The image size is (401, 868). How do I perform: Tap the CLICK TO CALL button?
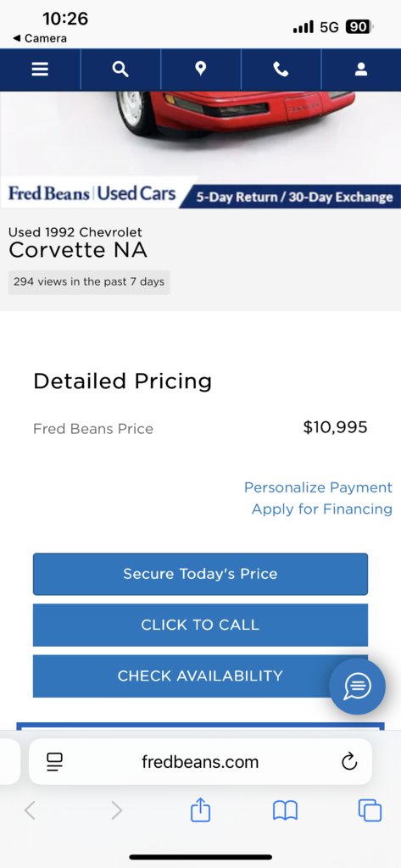click(x=200, y=625)
